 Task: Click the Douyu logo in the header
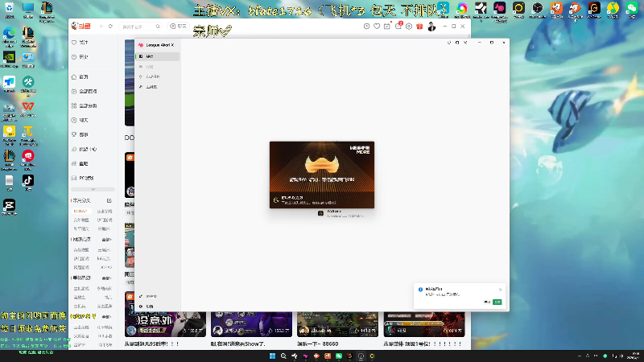click(81, 26)
